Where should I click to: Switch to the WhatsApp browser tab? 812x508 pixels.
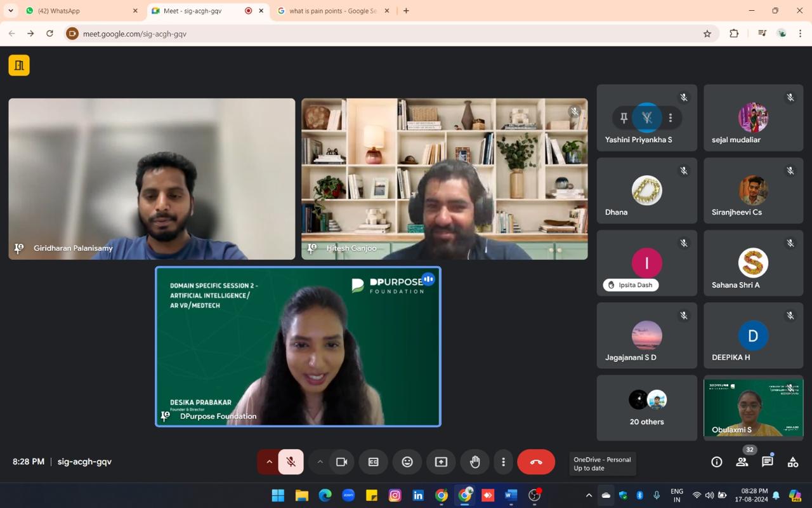click(x=79, y=11)
